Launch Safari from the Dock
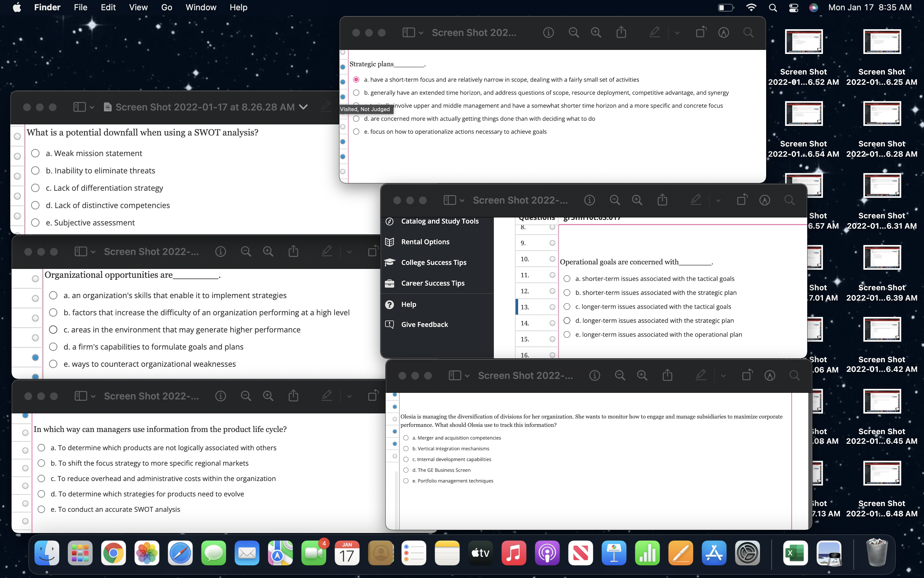 point(180,553)
